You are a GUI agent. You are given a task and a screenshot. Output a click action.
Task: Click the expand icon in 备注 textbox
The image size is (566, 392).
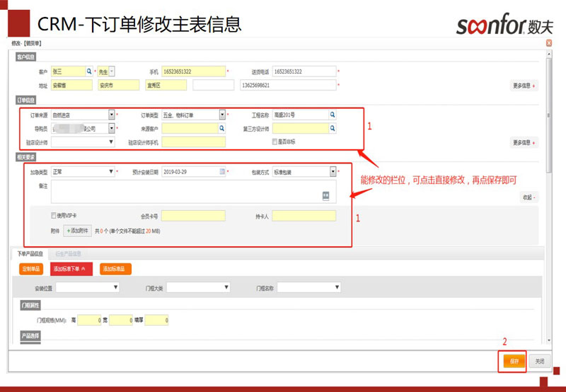pyautogui.click(x=326, y=195)
